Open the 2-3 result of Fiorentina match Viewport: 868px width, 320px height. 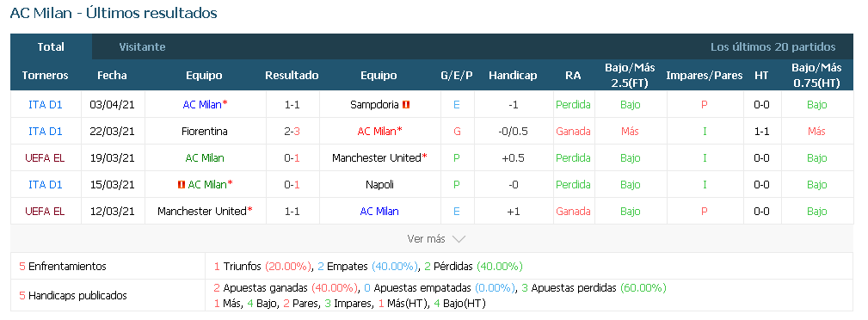(292, 132)
